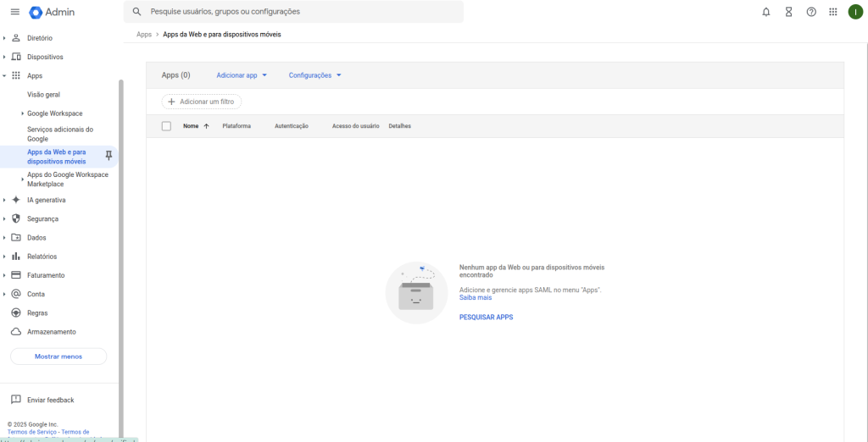Unpin Apps da Web via pin icon
The height and width of the screenshot is (442, 868).
point(108,156)
